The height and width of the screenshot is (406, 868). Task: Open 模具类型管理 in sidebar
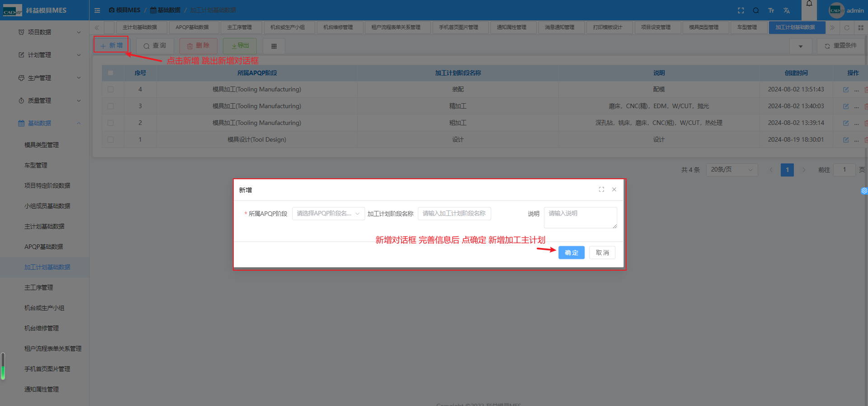coord(44,145)
